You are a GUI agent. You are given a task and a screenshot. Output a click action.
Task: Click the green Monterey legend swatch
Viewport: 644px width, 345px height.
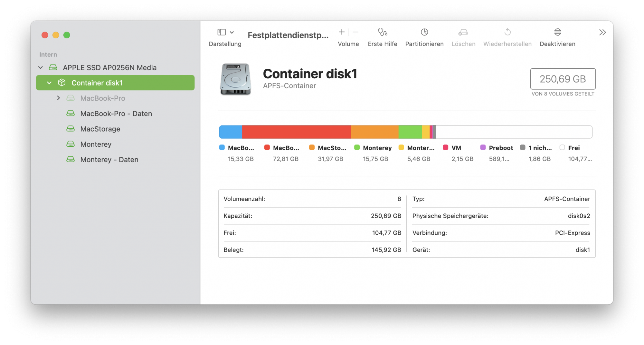click(357, 147)
